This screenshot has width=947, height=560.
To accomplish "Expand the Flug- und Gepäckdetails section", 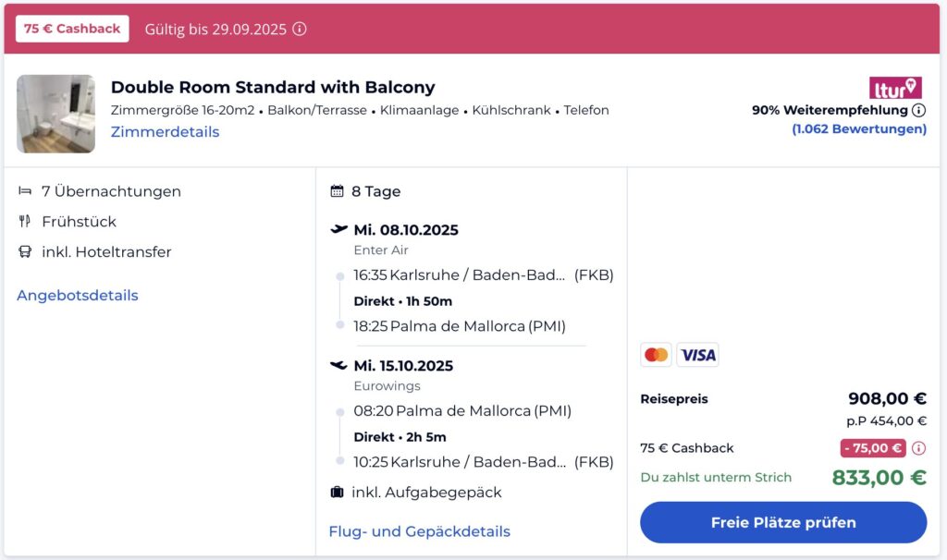I will click(x=419, y=530).
